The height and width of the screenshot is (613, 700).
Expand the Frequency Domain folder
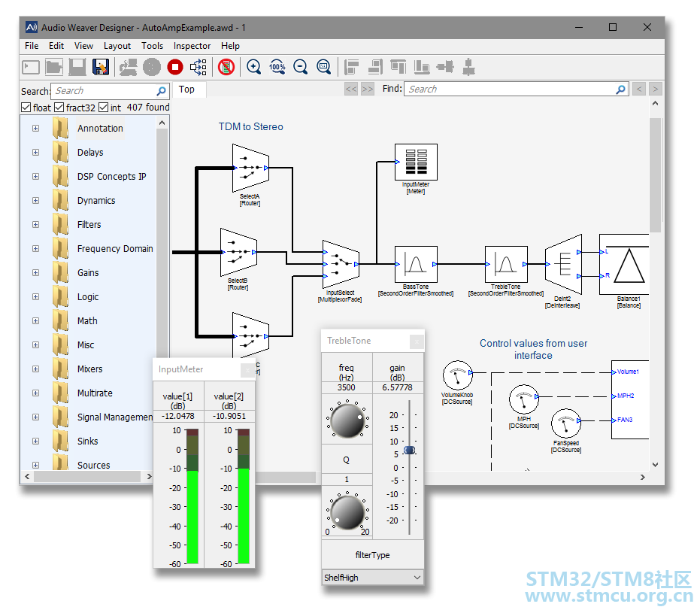tap(36, 249)
